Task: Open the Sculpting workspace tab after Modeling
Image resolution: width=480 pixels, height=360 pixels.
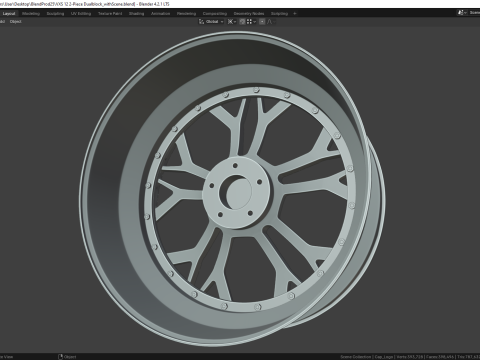Action: coord(55,14)
